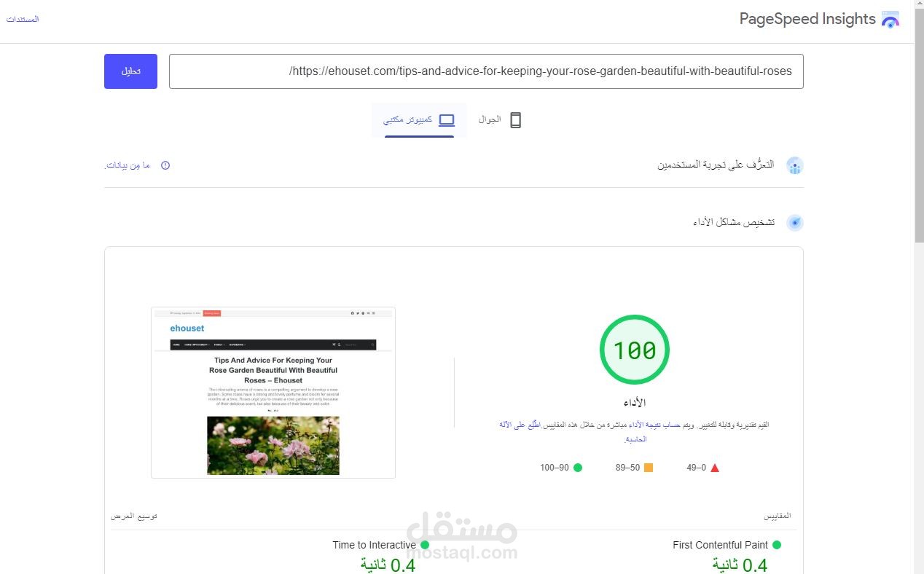
Task: Click the green dot beside Time to Interactive
Action: 424,544
